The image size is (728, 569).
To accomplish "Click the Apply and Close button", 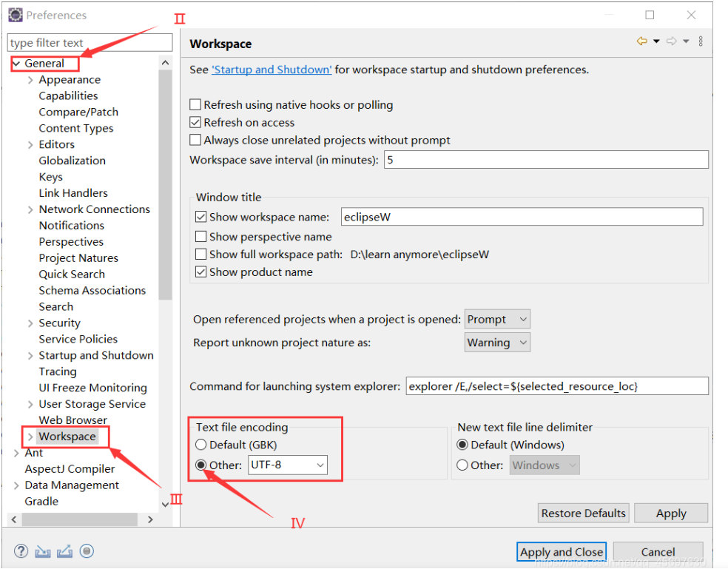I will coord(562,552).
